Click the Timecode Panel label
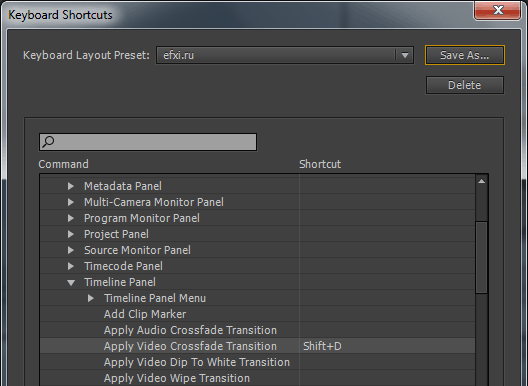Viewport: 528px width, 386px height. [123, 266]
